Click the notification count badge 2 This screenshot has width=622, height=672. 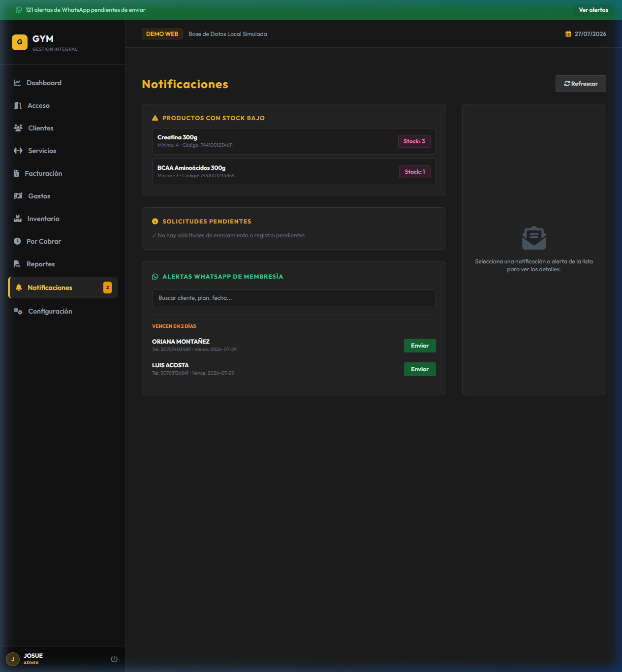coord(107,288)
